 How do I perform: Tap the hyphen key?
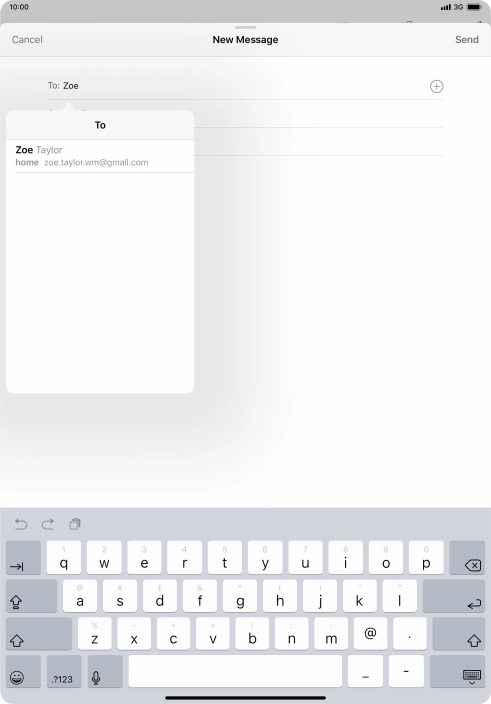[406, 671]
